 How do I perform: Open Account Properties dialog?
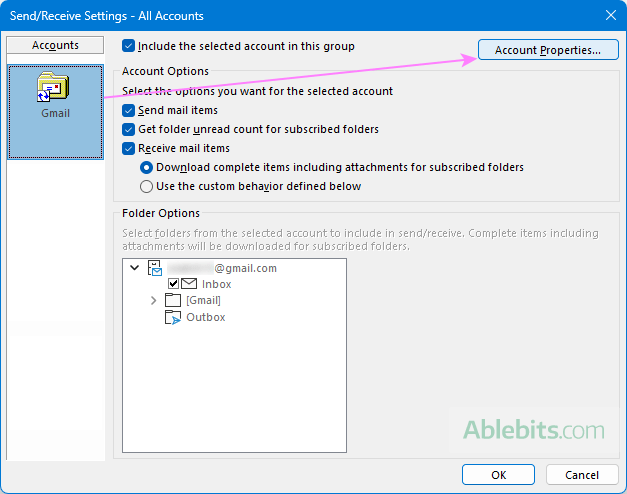(548, 50)
